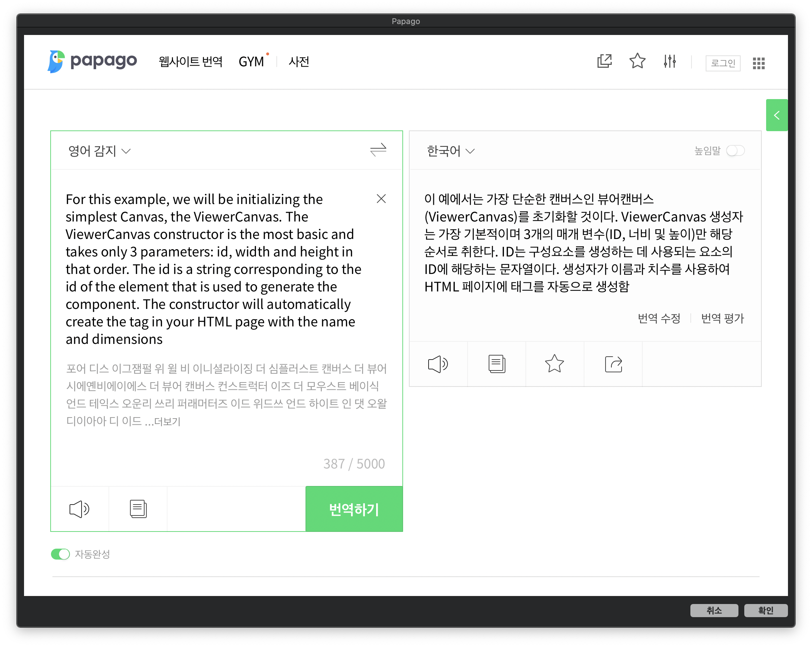Click 번역 평가 to rate translation
Viewport: 812px width, 647px height.
722,318
